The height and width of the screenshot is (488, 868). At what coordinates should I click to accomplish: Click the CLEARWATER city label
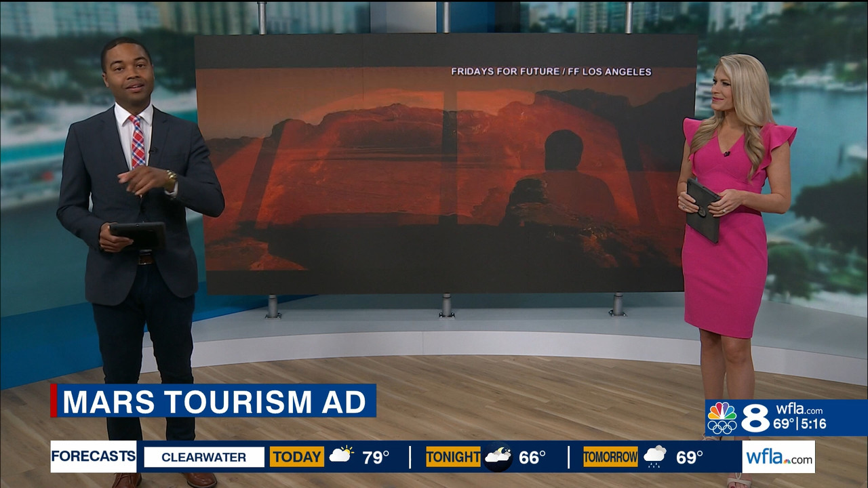(x=204, y=457)
